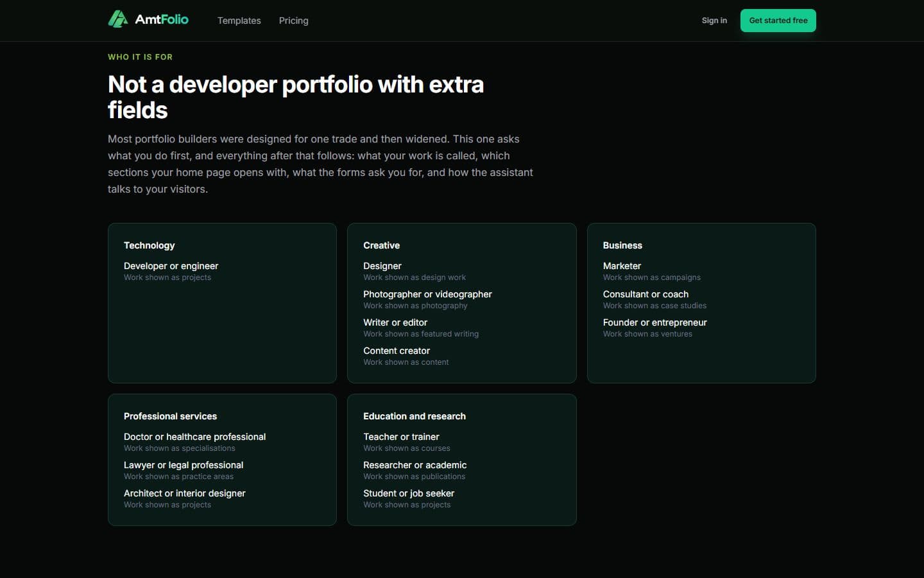
Task: Click 'Architect or interior designer' role
Action: click(185, 493)
